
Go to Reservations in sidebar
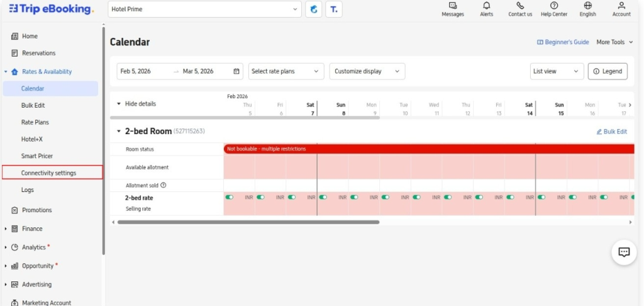(x=38, y=53)
